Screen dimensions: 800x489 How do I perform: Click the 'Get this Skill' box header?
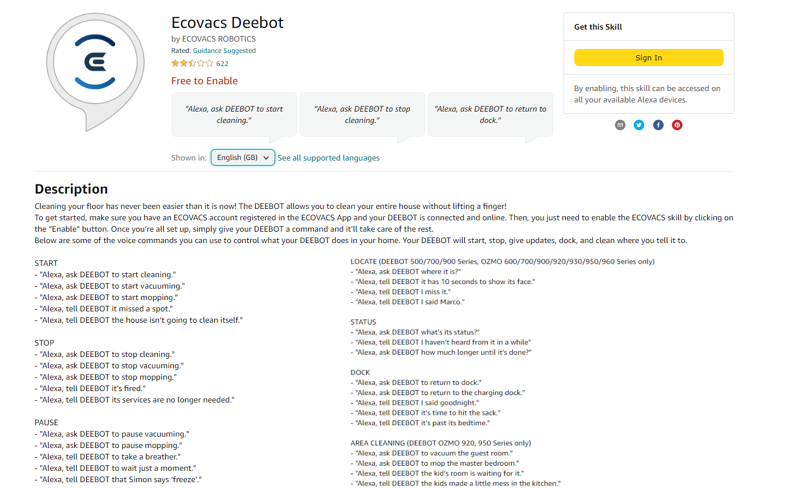[598, 27]
